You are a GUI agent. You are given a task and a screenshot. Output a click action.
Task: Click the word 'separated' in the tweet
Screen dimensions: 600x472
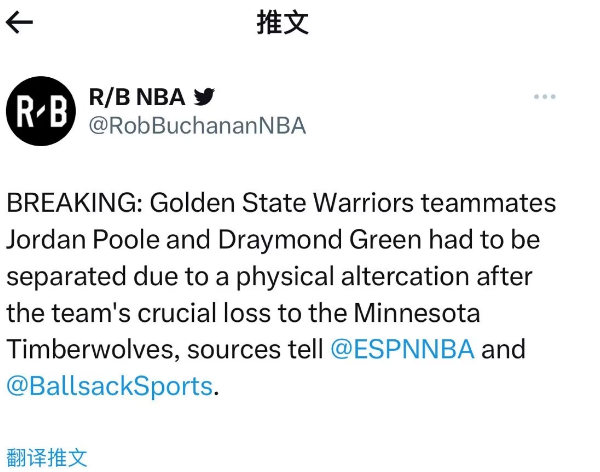coord(66,277)
